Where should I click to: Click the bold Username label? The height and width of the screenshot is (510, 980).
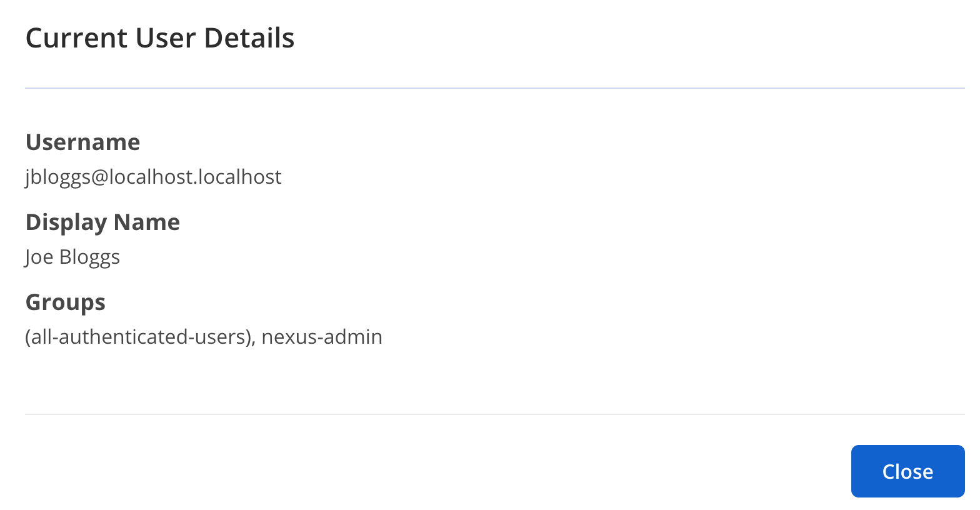(82, 142)
